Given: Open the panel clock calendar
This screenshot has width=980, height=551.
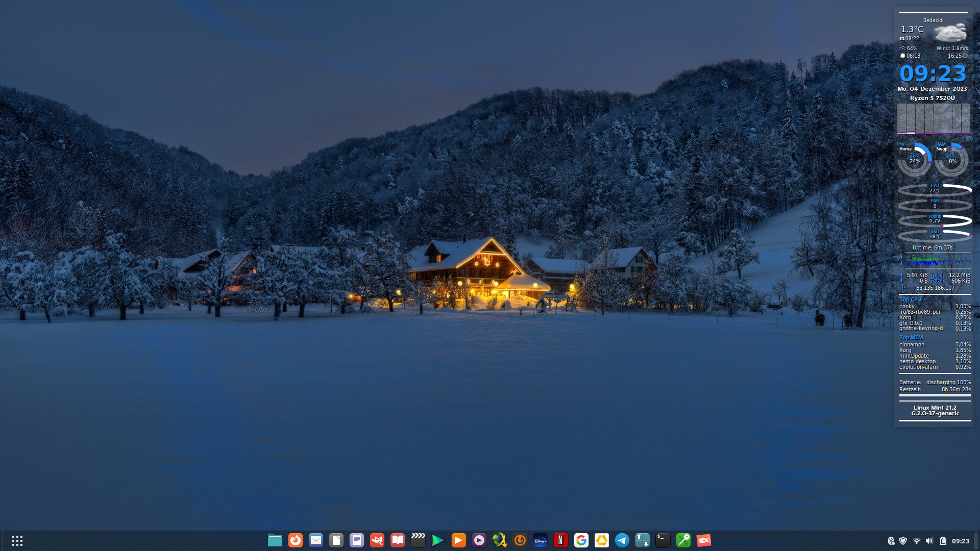Looking at the screenshot, I should coord(960,541).
